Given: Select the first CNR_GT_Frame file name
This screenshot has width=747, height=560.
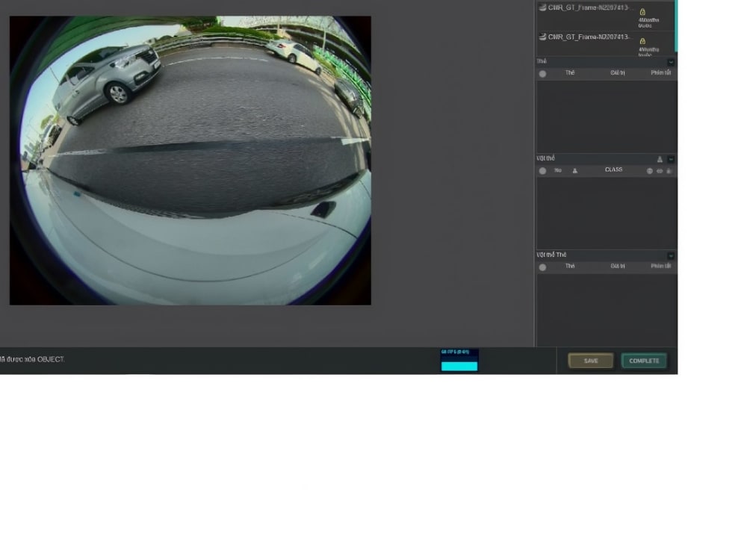Looking at the screenshot, I should pyautogui.click(x=590, y=7).
